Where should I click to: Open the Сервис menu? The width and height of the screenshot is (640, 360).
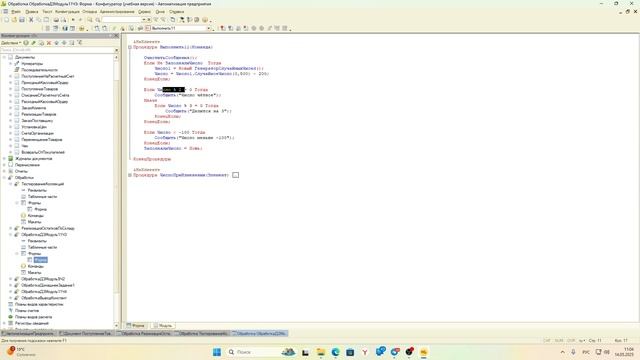144,12
